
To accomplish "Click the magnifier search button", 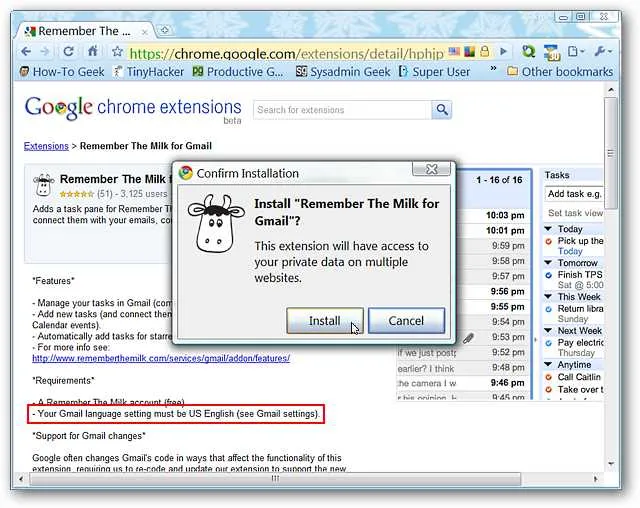I will [x=442, y=110].
